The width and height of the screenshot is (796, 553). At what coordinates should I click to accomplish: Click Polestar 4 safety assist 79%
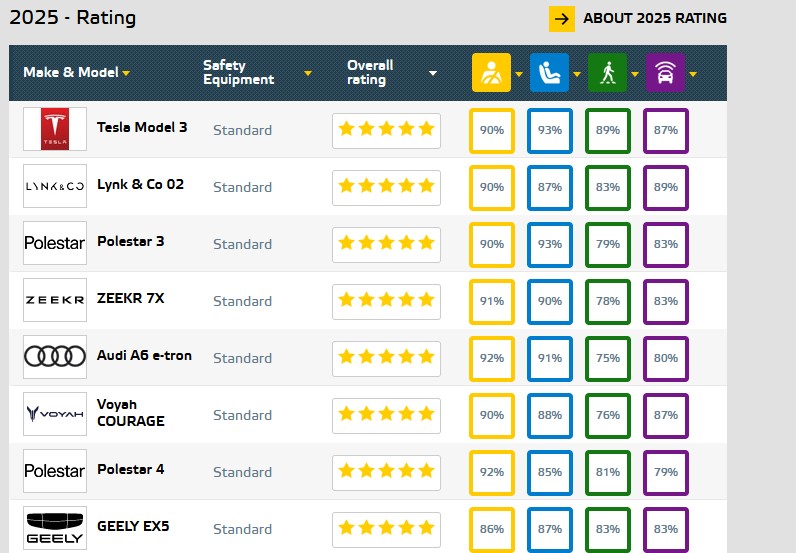pos(666,472)
